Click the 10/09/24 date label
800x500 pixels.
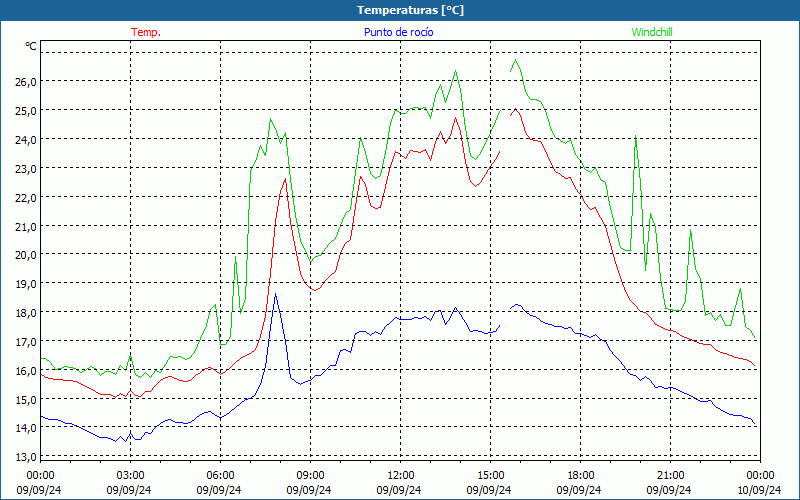759,490
